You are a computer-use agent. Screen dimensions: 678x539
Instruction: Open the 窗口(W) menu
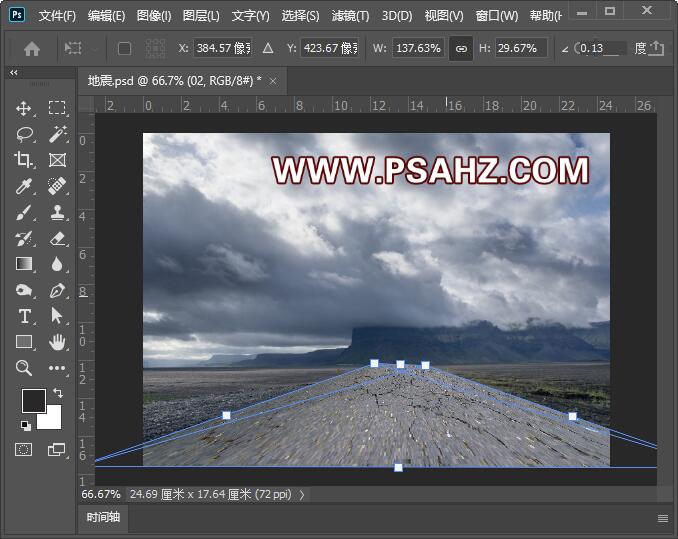(x=497, y=16)
